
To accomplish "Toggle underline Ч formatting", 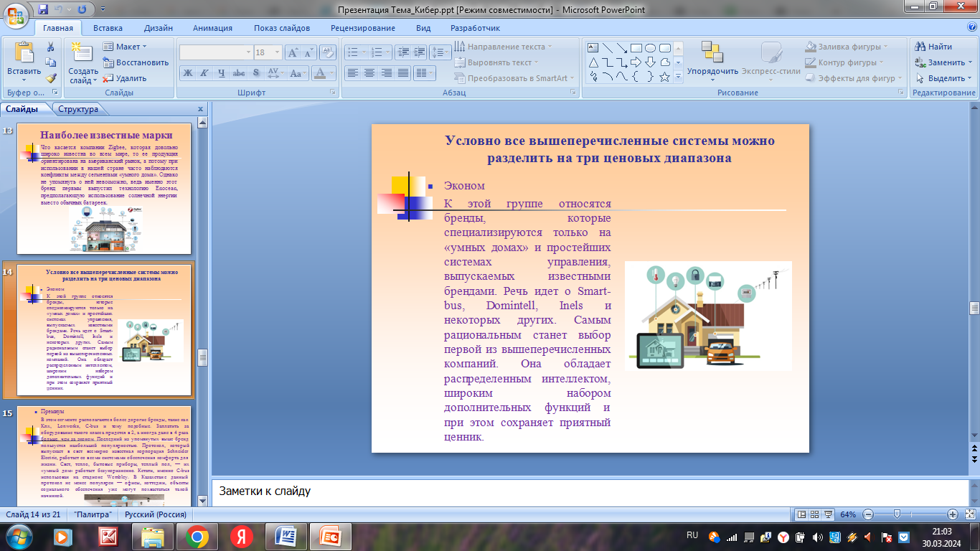I will point(222,72).
